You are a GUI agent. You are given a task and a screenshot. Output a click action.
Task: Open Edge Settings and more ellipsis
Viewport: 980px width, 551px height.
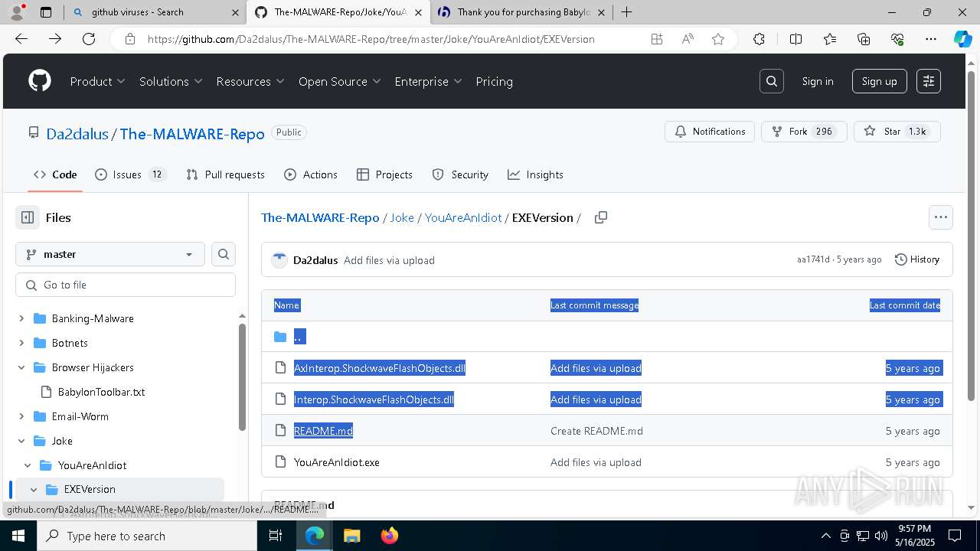[x=931, y=39]
